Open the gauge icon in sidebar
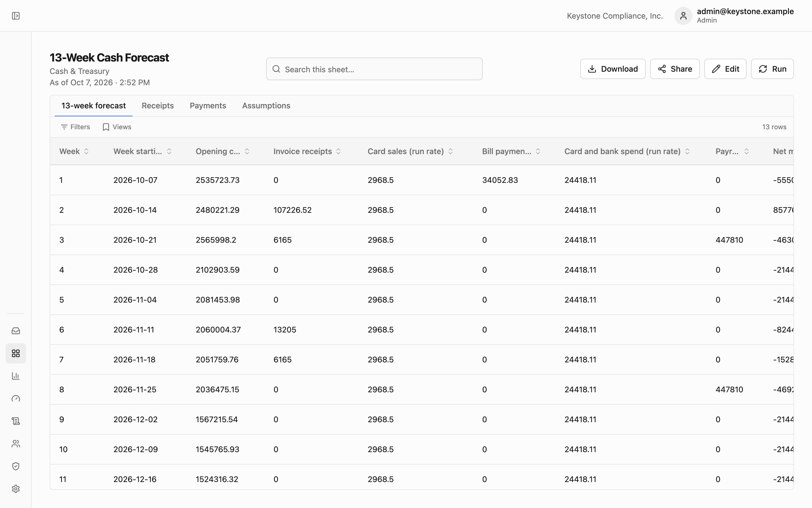The height and width of the screenshot is (508, 812). pyautogui.click(x=16, y=398)
